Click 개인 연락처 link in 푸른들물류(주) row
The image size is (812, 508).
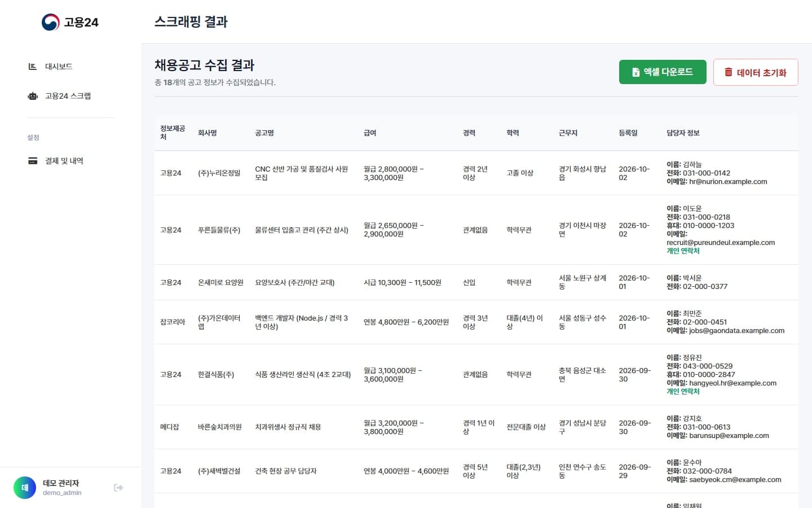[x=683, y=251]
